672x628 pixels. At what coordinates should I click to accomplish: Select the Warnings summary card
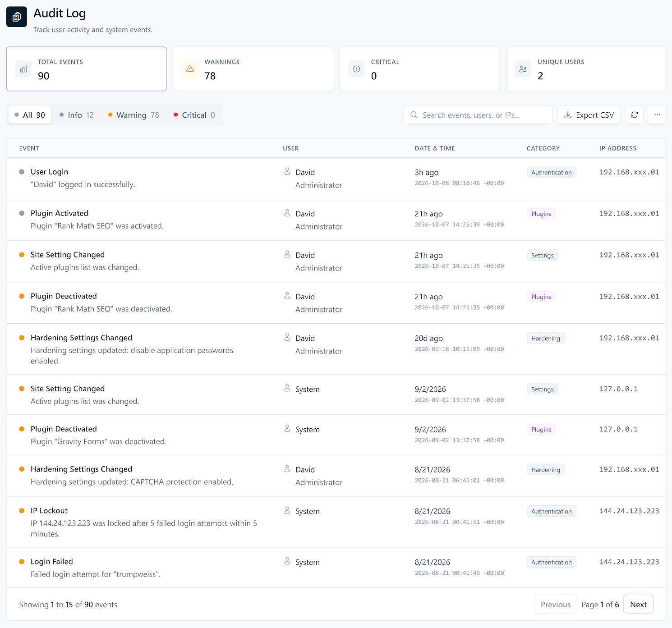tap(253, 69)
